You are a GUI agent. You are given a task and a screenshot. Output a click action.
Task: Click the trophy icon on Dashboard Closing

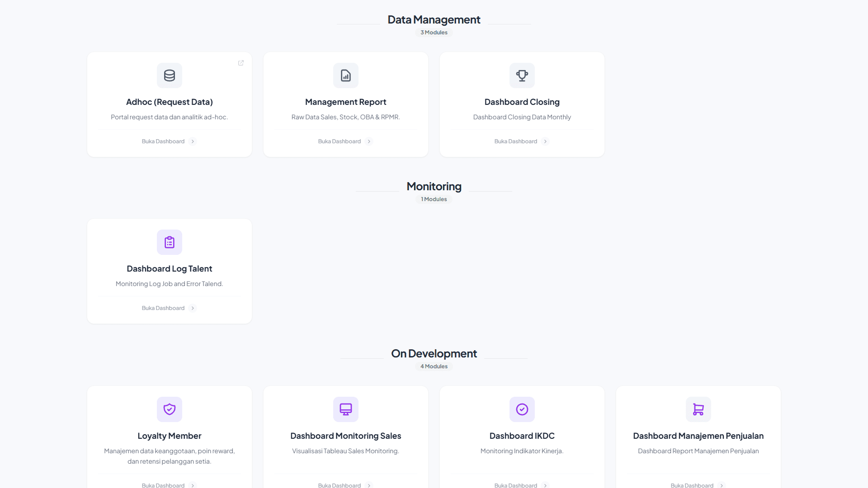coord(522,75)
